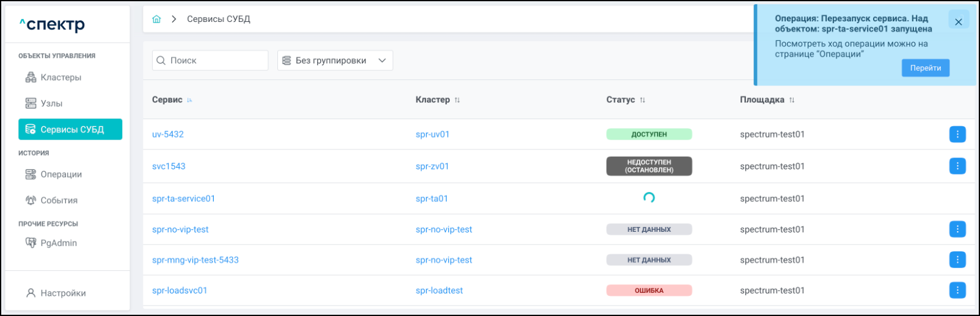Open actions menu for svc1543 row
The image size is (980, 316).
[x=957, y=166]
